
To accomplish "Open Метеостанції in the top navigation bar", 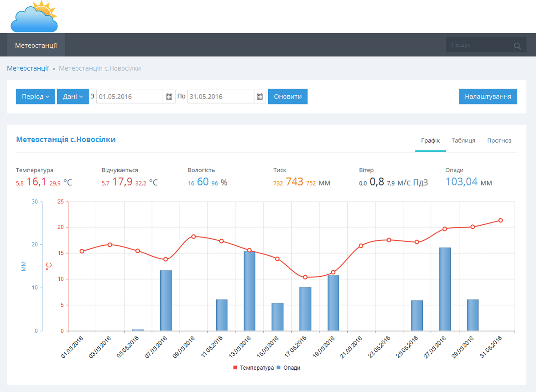I will (x=36, y=46).
